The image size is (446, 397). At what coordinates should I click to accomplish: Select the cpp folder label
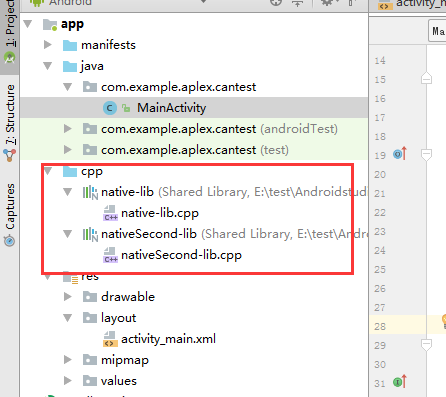click(92, 172)
